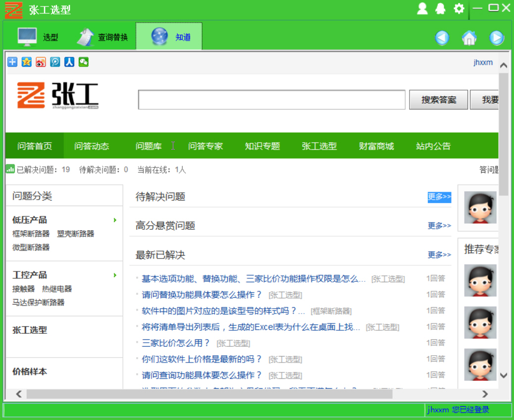Go back with the blue left arrow
Viewport: 514px width, 420px height.
pyautogui.click(x=442, y=38)
